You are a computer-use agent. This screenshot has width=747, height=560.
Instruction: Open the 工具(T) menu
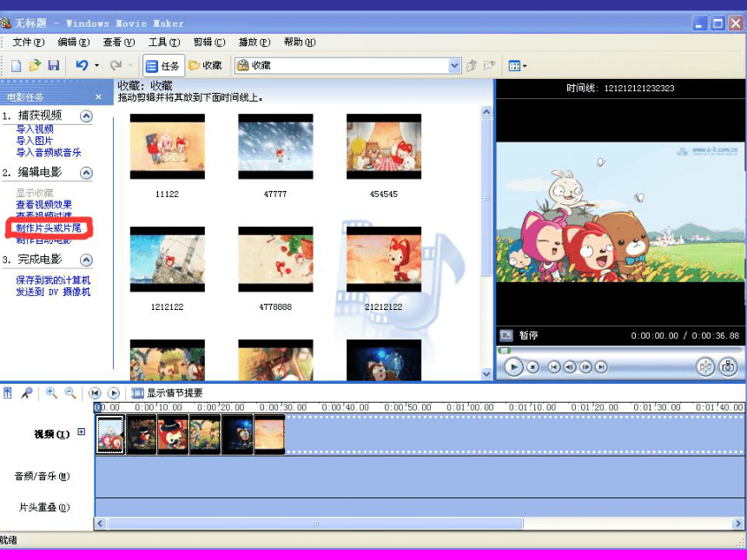[x=164, y=43]
